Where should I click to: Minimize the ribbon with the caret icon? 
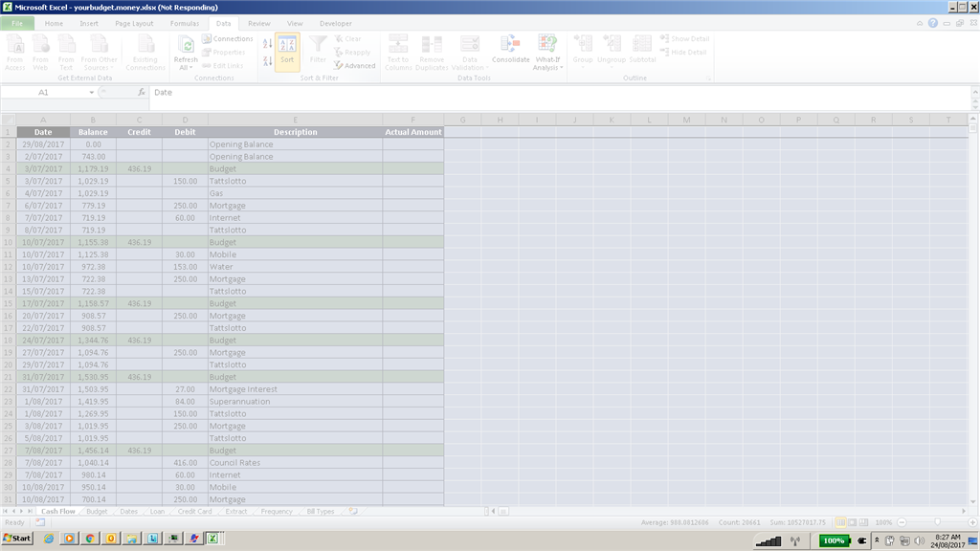(x=920, y=23)
